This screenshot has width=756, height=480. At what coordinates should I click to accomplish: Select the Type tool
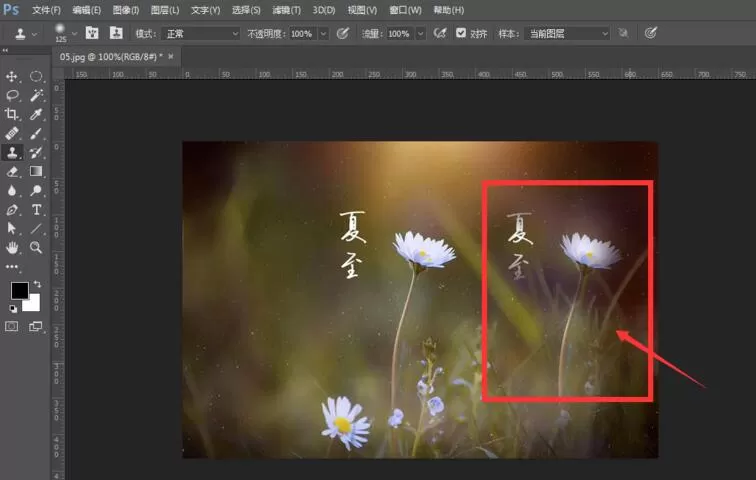pos(36,210)
